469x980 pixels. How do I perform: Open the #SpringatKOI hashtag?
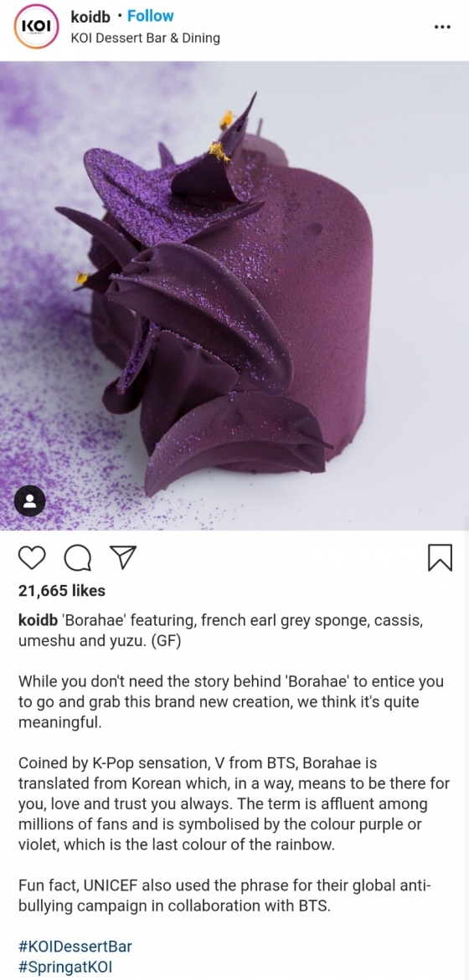click(x=65, y=967)
